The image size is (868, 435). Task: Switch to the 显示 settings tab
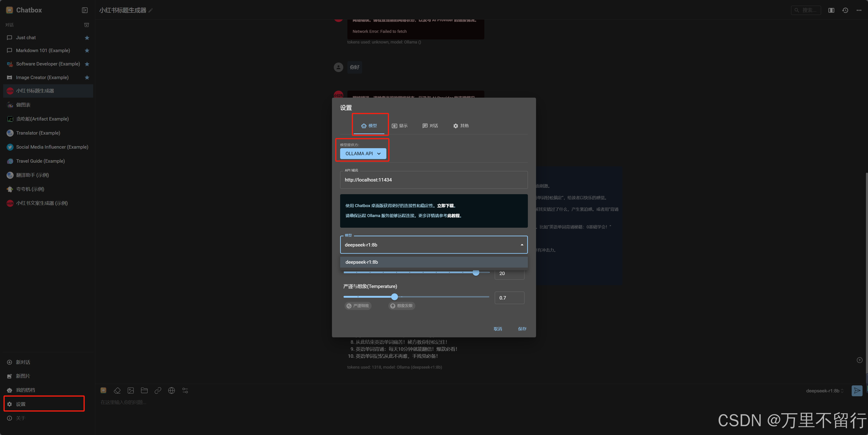[400, 126]
